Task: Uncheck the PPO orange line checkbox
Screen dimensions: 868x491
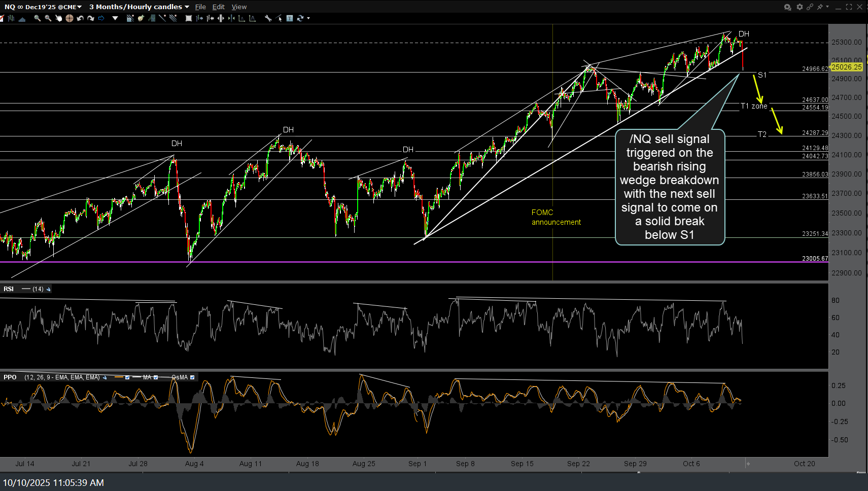Action: [x=127, y=377]
